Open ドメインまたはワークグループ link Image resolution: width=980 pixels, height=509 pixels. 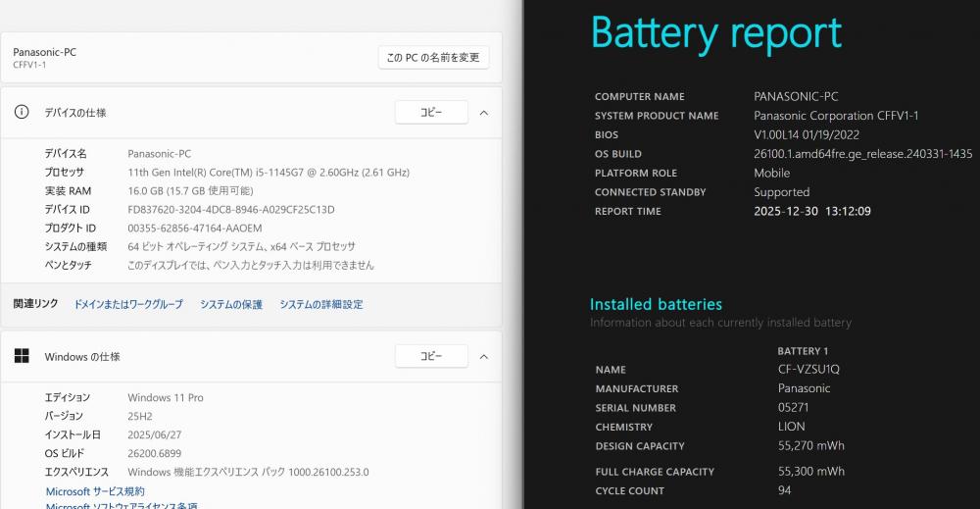(x=128, y=304)
